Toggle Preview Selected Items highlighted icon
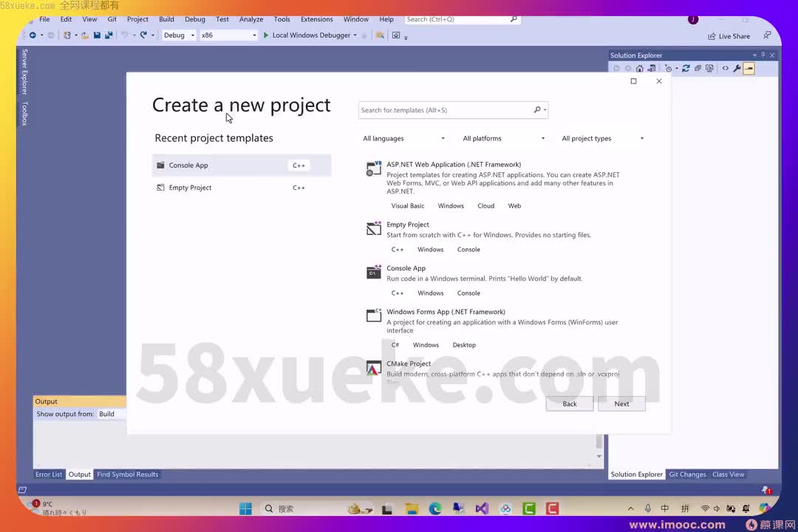This screenshot has height=532, width=798. [x=748, y=68]
